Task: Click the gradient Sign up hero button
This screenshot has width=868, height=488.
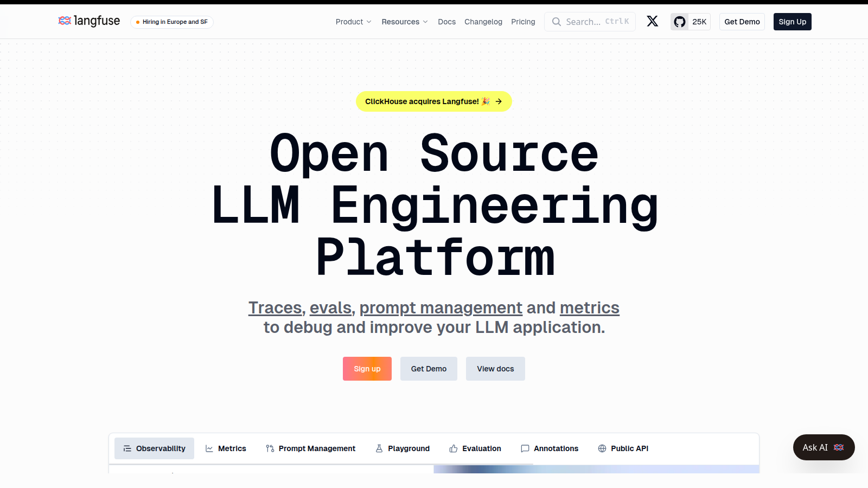Action: click(367, 369)
